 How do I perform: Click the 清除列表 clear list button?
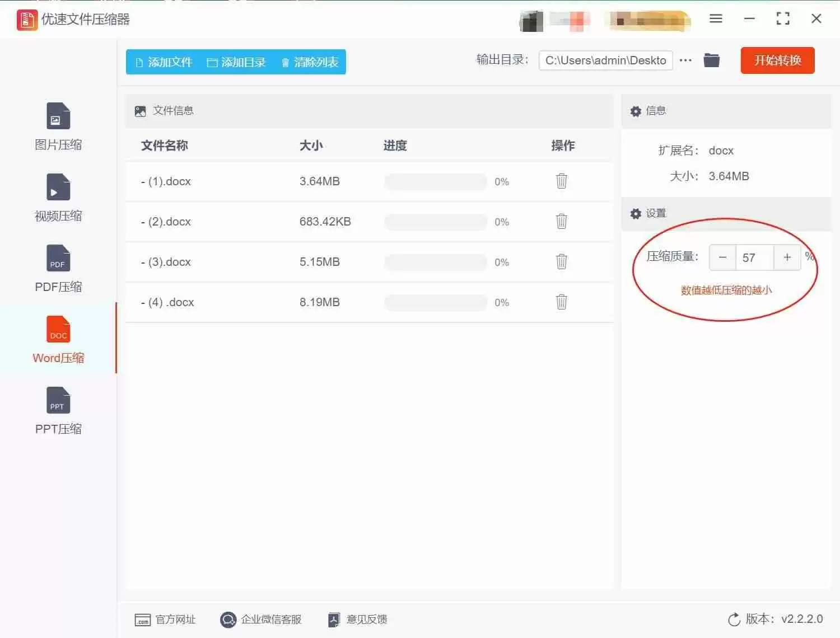coord(309,62)
